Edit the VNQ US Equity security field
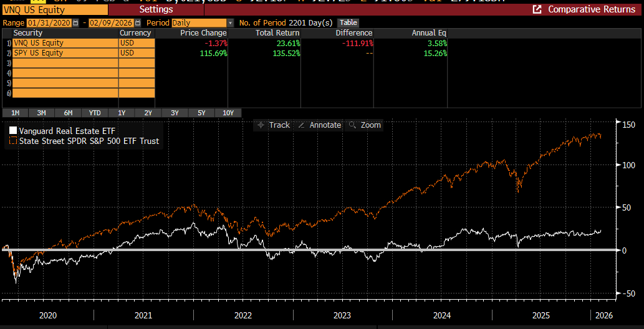This screenshot has width=644, height=329. (65, 43)
